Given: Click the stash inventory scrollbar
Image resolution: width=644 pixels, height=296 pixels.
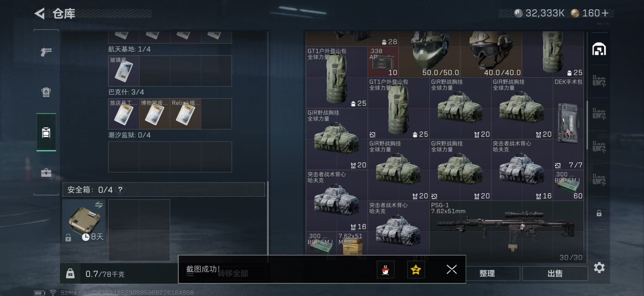Looking at the screenshot, I should (x=587, y=125).
